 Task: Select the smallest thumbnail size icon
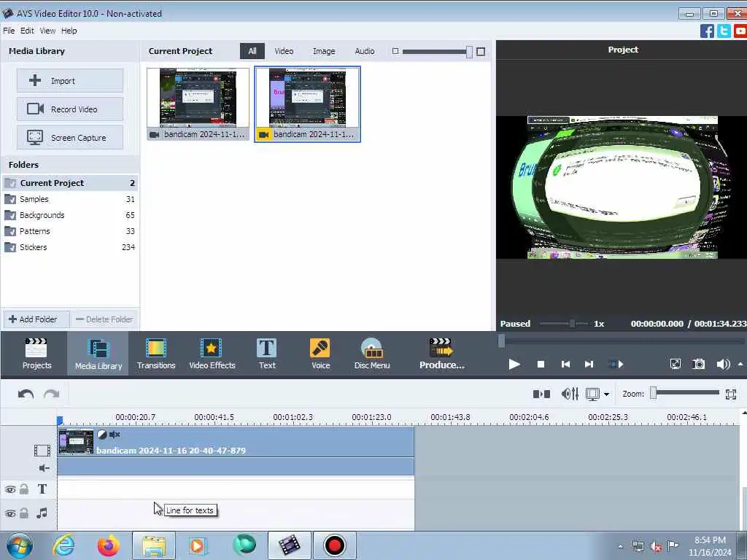tap(395, 51)
